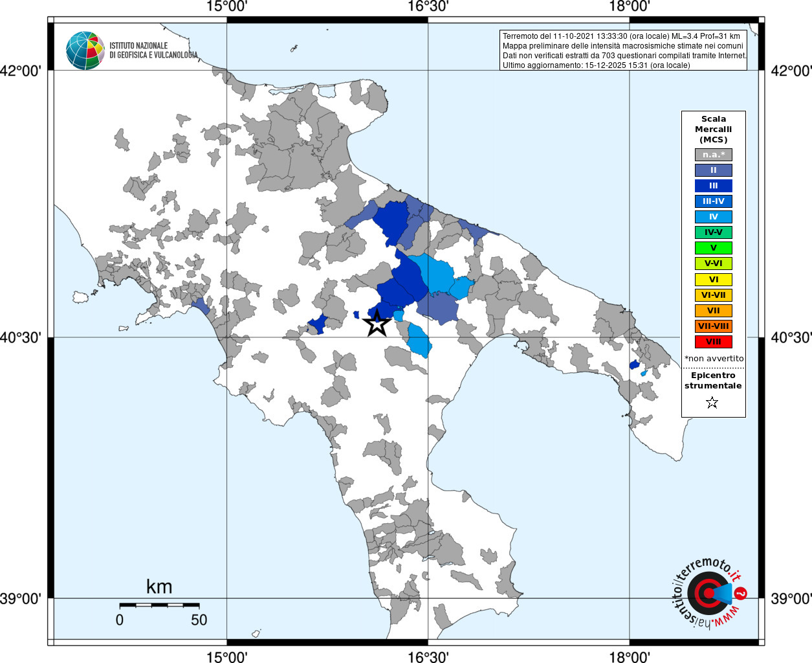
Task: Click the km scale bar
Action: tap(159, 605)
